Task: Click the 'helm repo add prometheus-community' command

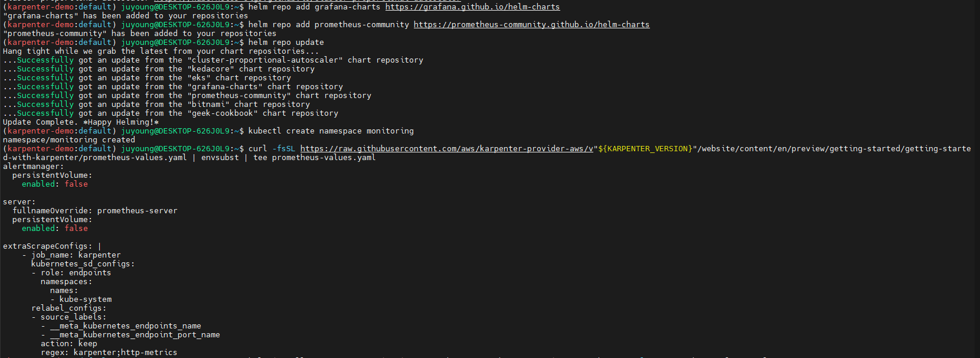Action: tap(328, 25)
